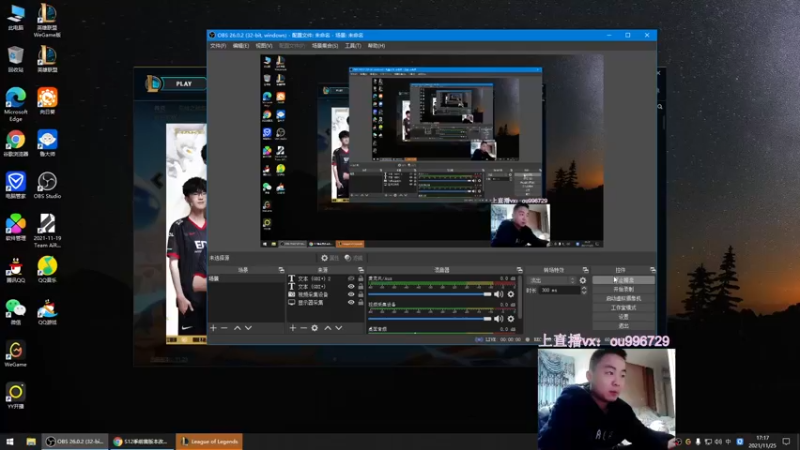Undock the 来源 panel via its float icon

[x=361, y=269]
